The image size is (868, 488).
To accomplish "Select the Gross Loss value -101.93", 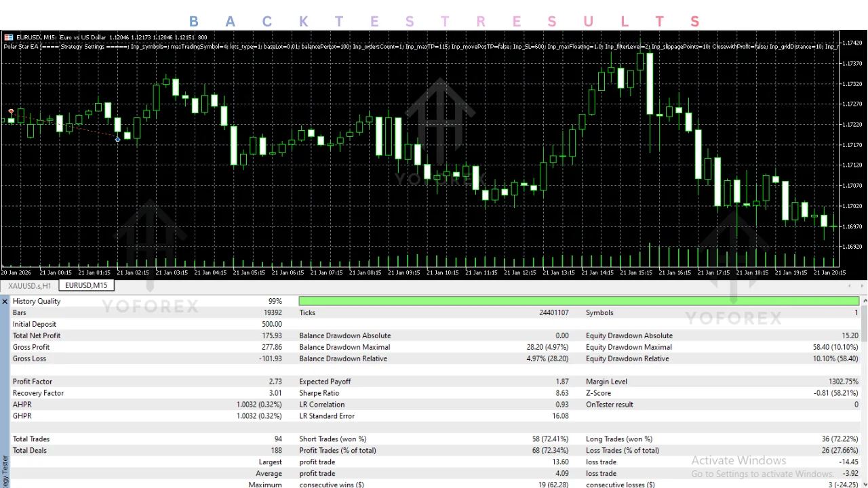I will [x=271, y=359].
